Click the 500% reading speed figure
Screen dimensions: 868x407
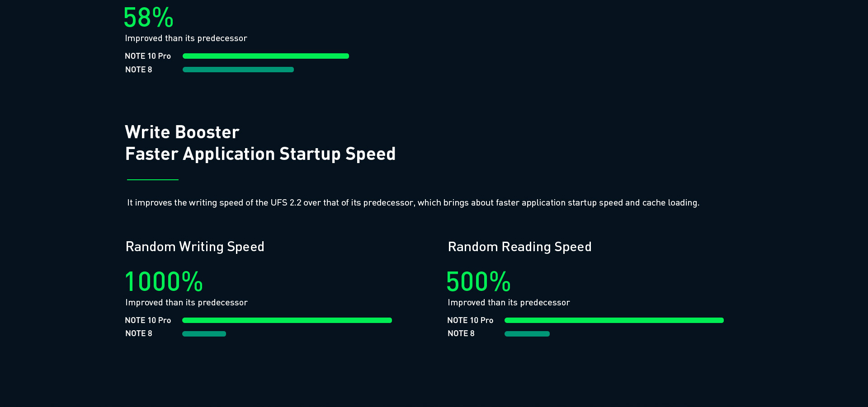click(478, 281)
